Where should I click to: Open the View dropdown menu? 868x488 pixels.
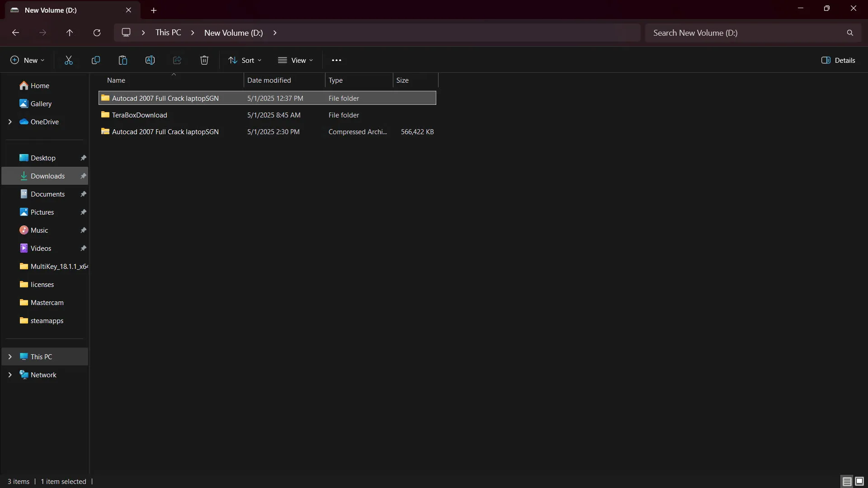click(296, 60)
